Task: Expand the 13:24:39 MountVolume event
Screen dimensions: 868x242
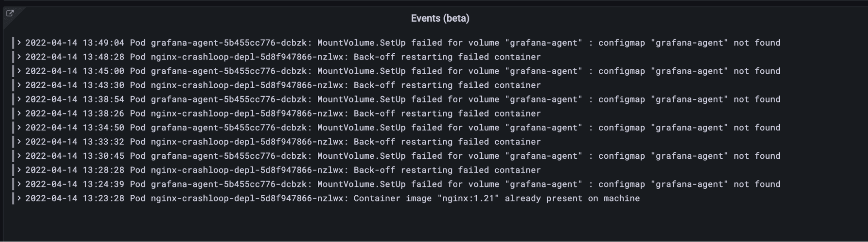Action: (19, 184)
